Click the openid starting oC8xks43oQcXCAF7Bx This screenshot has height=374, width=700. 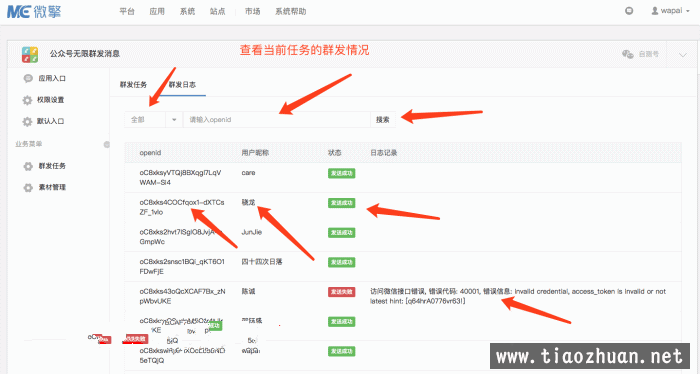coord(182,296)
